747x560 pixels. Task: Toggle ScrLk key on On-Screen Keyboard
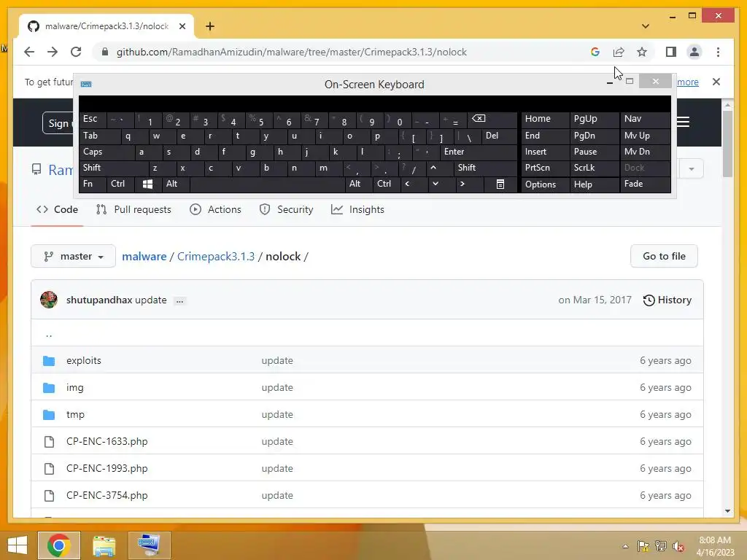point(595,168)
